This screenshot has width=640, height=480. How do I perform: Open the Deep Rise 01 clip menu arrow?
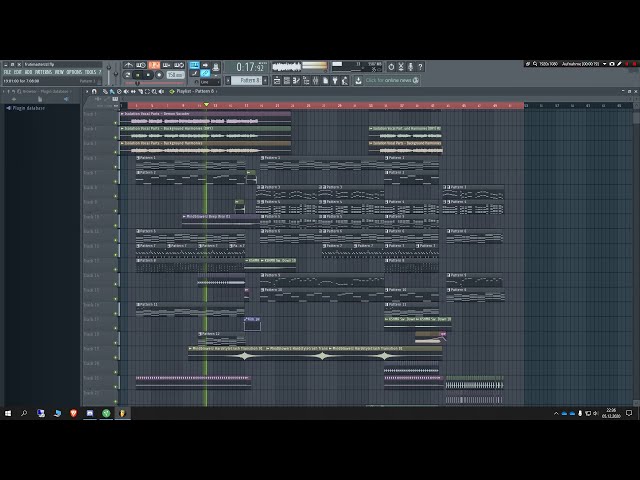click(184, 216)
